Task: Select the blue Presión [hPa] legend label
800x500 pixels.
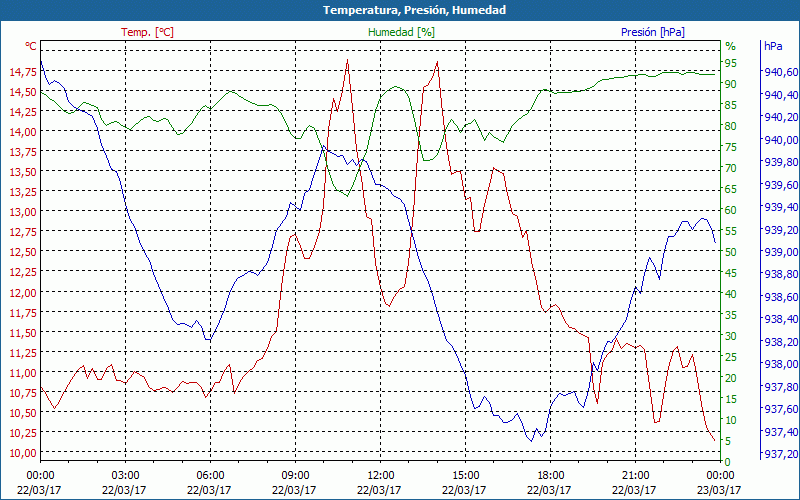Action: 653,32
